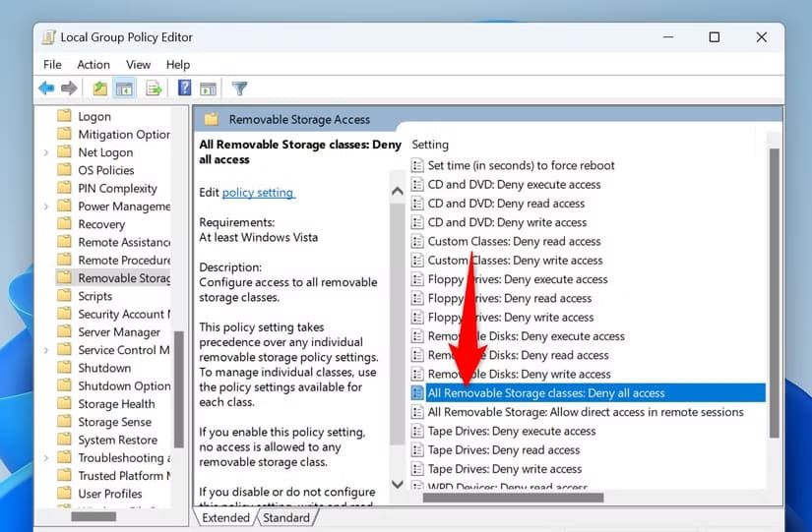Open the Help menu
This screenshot has width=812, height=532.
pos(178,65)
